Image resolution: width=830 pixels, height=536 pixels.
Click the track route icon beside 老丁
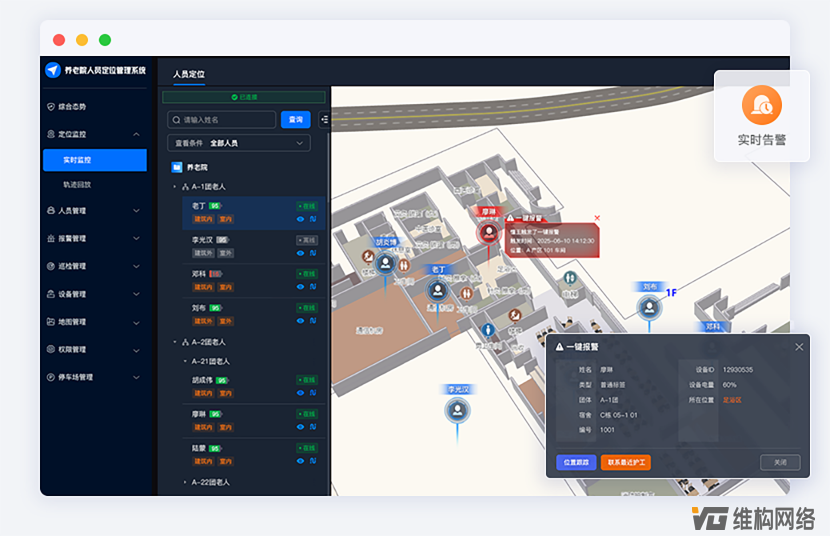tap(313, 219)
